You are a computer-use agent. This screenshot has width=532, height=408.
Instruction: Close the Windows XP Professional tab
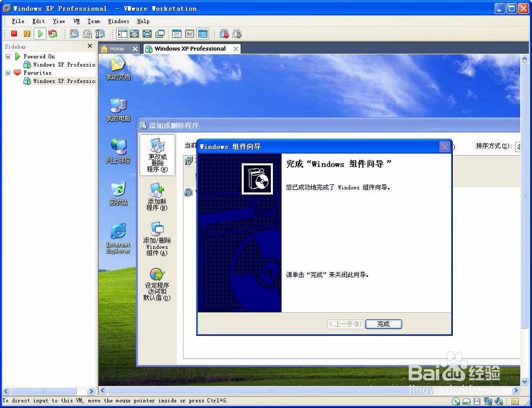coord(236,49)
